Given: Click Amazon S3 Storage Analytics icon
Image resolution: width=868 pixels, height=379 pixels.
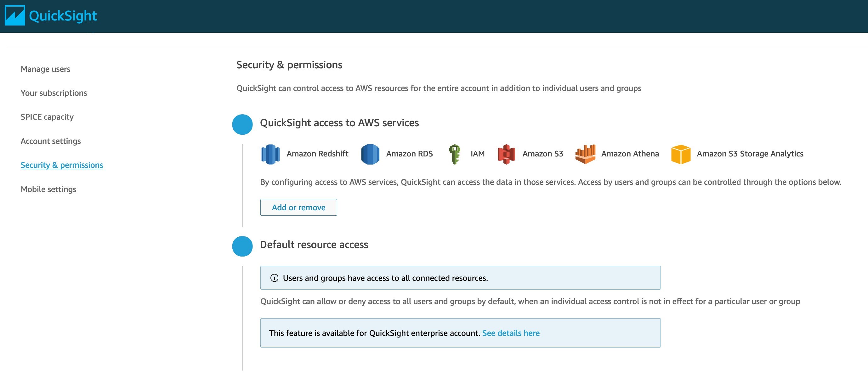Looking at the screenshot, I should [681, 154].
